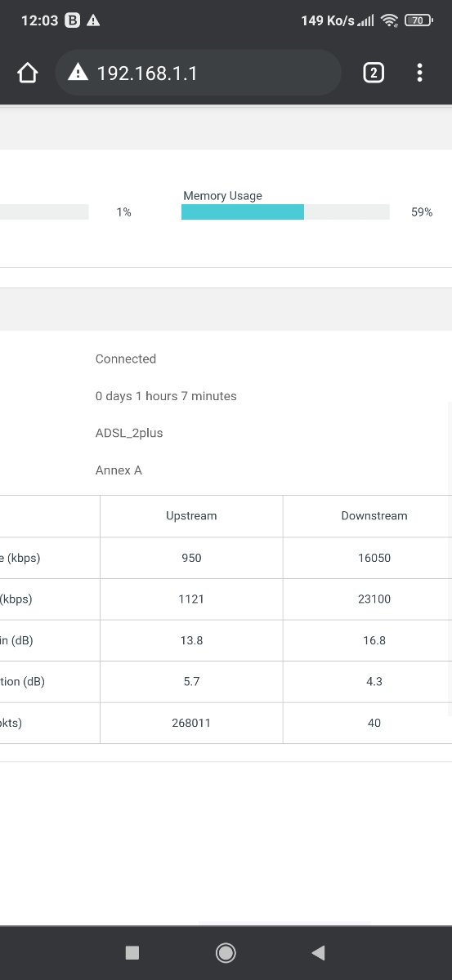Select the Upstream column header
The image size is (452, 980).
(x=191, y=515)
